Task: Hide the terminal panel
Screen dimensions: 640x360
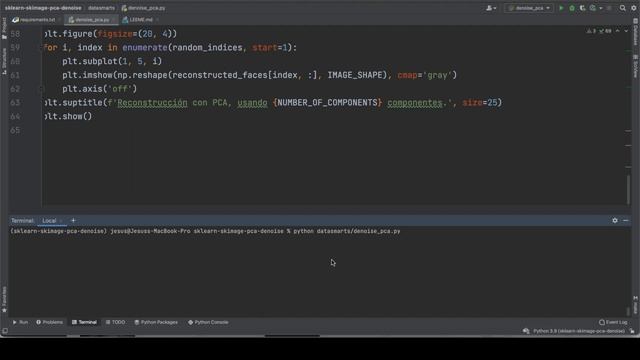Action: pyautogui.click(x=626, y=220)
